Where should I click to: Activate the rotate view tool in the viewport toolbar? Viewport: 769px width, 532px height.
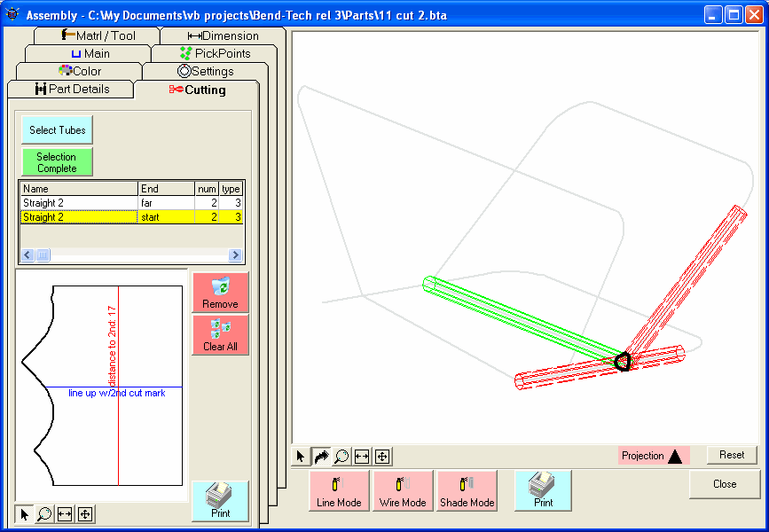(x=319, y=456)
